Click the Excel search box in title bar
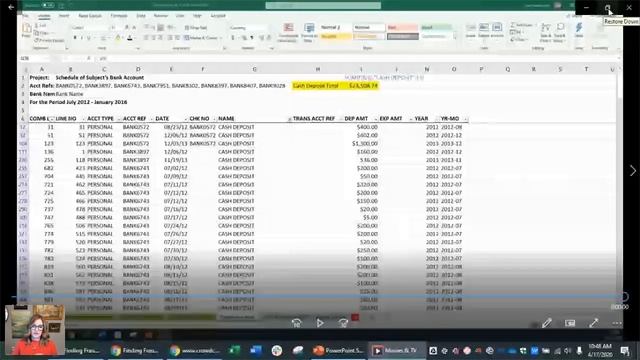The image size is (640, 360). pyautogui.click(x=323, y=5)
